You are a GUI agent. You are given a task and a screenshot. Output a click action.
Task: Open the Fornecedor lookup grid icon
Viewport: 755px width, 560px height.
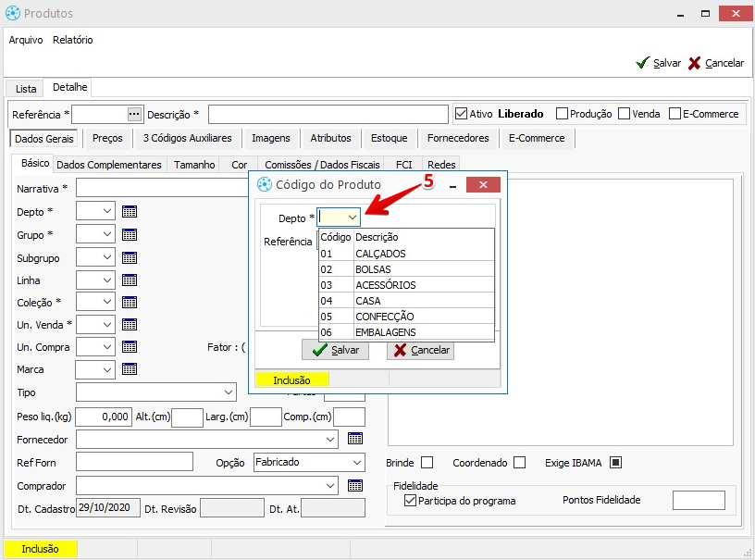pos(354,439)
